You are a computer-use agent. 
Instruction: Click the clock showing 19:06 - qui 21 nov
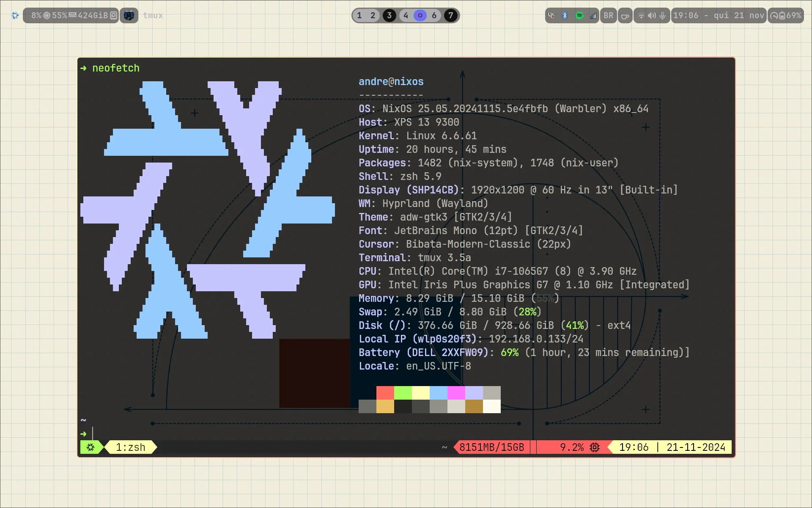pyautogui.click(x=719, y=16)
